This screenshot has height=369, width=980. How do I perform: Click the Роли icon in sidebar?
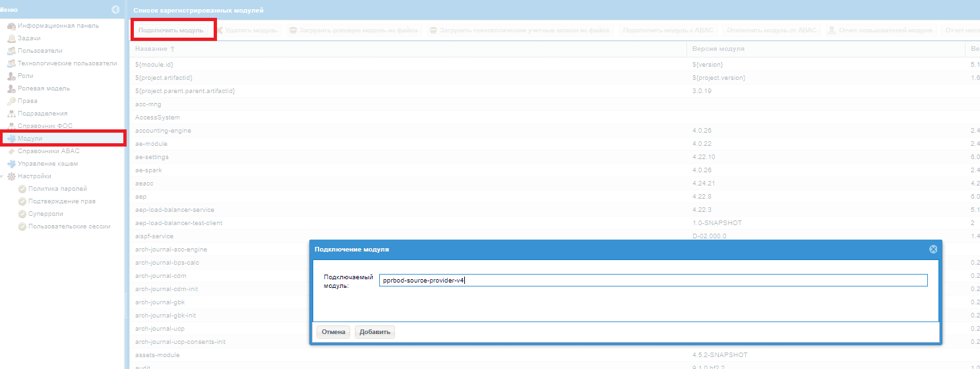tap(11, 76)
